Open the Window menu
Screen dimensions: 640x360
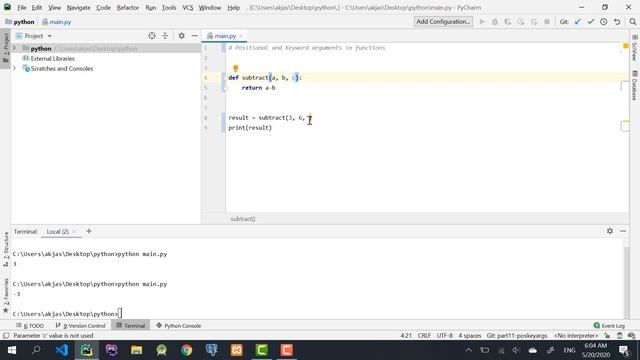coord(210,7)
